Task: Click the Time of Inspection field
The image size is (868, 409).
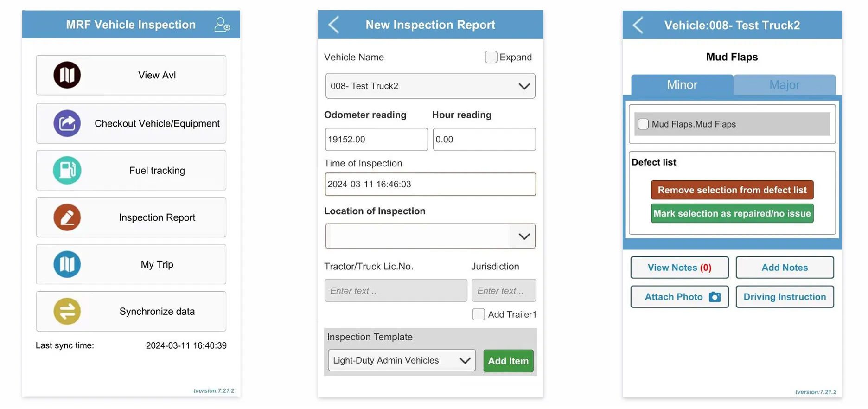Action: tap(430, 184)
